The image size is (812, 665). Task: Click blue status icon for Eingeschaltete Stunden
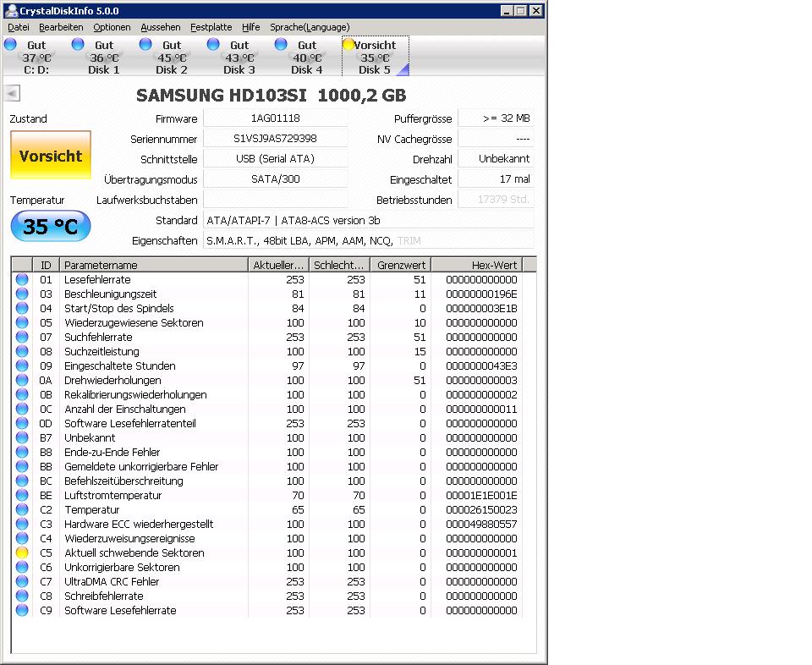[x=22, y=365]
